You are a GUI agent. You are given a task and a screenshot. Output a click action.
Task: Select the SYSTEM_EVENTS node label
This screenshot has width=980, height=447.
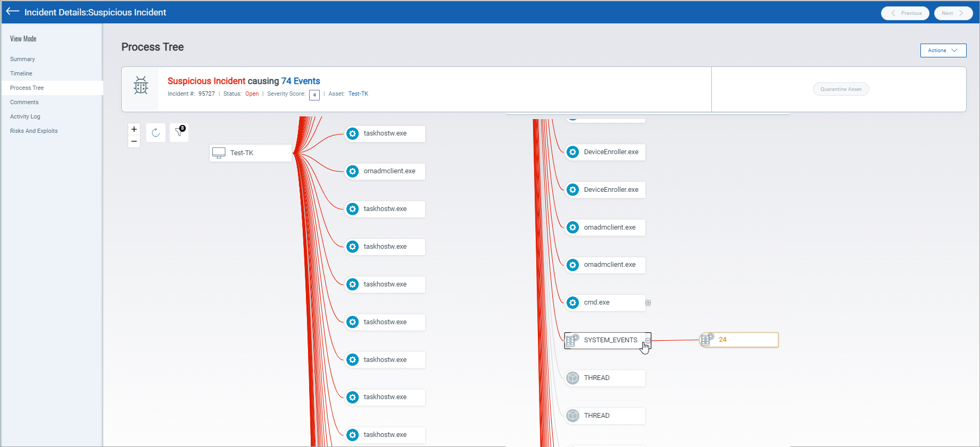(x=610, y=340)
